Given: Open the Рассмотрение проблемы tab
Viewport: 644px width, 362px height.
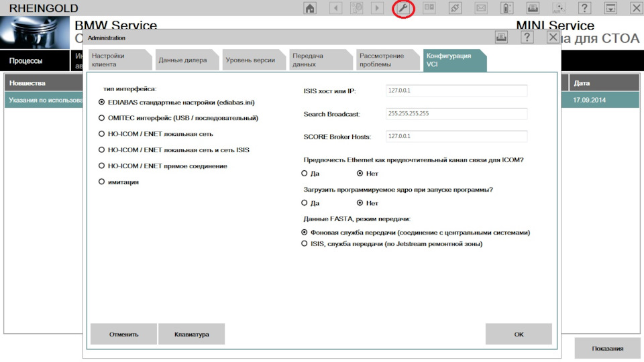Looking at the screenshot, I should pos(387,60).
